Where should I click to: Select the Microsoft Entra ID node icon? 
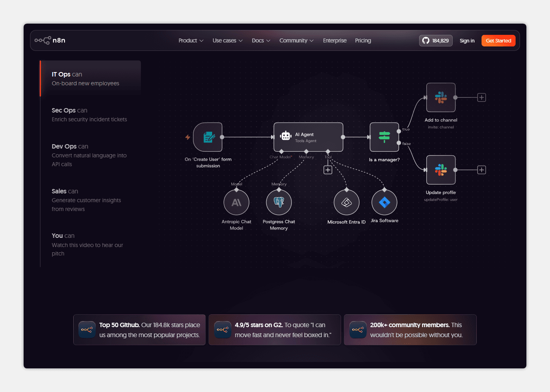point(347,202)
